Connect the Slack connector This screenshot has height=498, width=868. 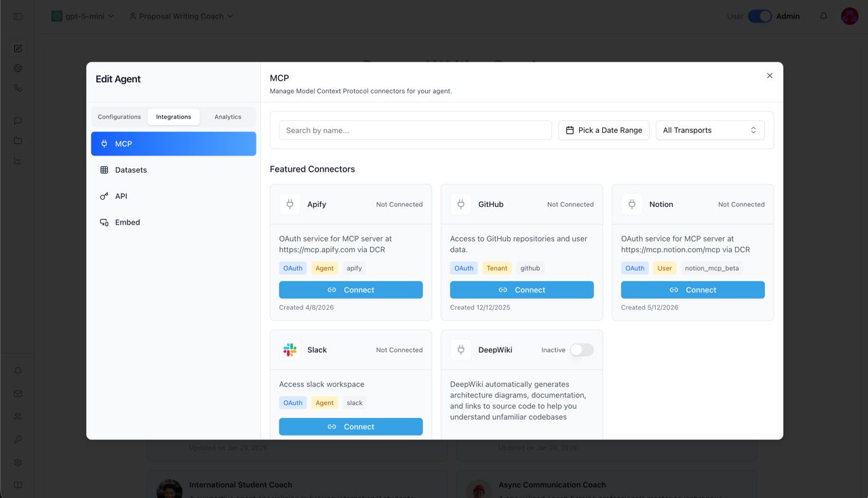point(351,427)
